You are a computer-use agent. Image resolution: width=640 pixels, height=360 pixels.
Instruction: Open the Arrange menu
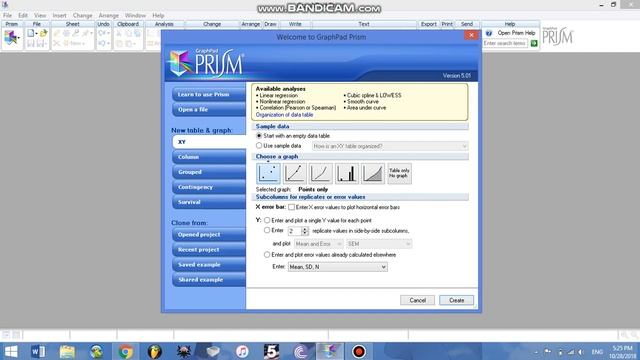(x=109, y=16)
